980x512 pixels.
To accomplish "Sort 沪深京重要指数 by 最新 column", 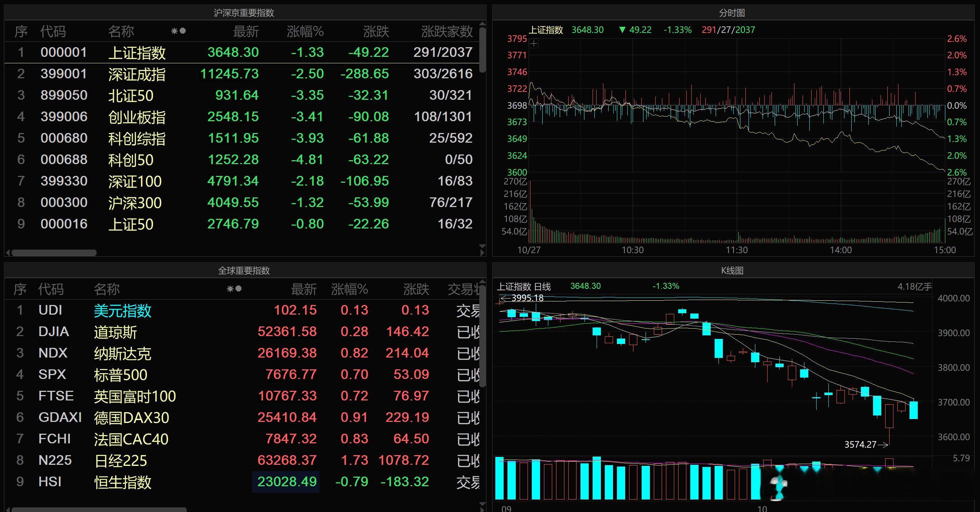I will click(246, 31).
